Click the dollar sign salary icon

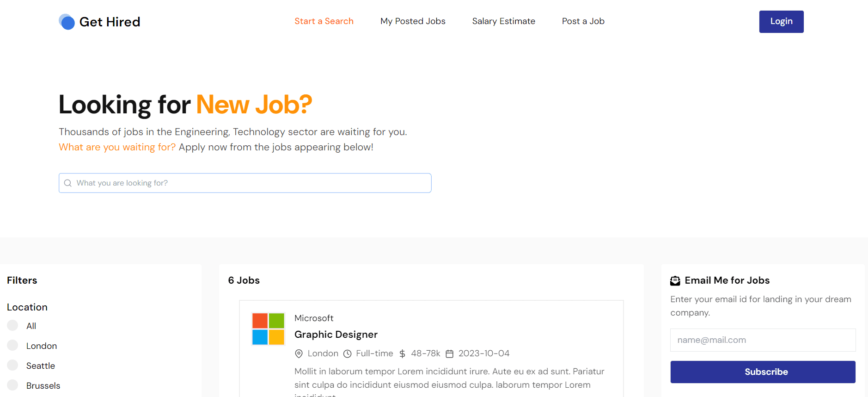403,354
